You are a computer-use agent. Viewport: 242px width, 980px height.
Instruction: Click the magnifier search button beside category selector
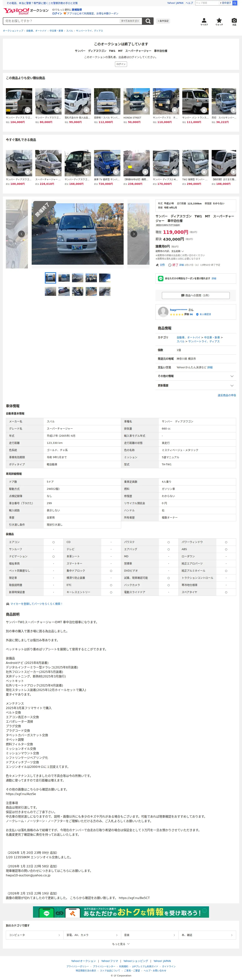pos(148,21)
